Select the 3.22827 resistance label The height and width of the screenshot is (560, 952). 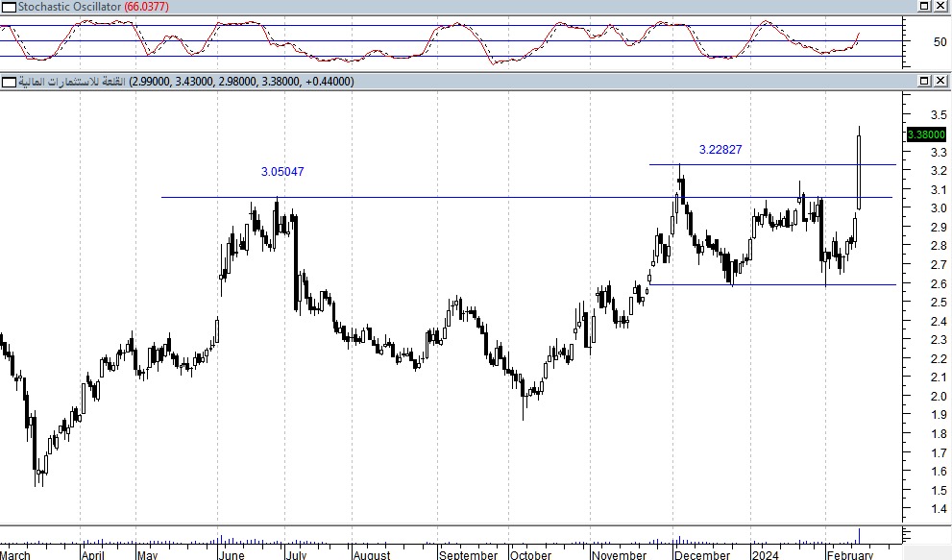(720, 150)
